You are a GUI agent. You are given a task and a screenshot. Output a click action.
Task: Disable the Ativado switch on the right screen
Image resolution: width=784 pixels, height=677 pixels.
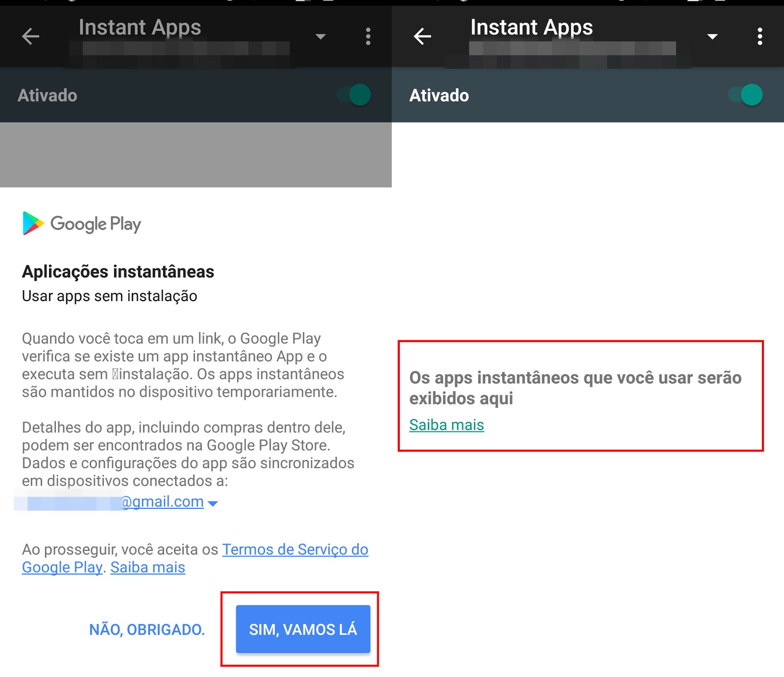[746, 95]
